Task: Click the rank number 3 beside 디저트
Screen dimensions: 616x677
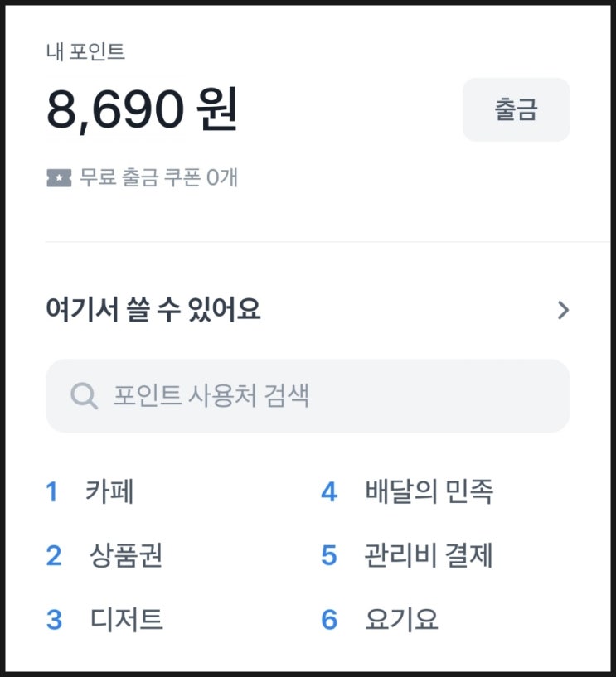Action: pyautogui.click(x=54, y=620)
